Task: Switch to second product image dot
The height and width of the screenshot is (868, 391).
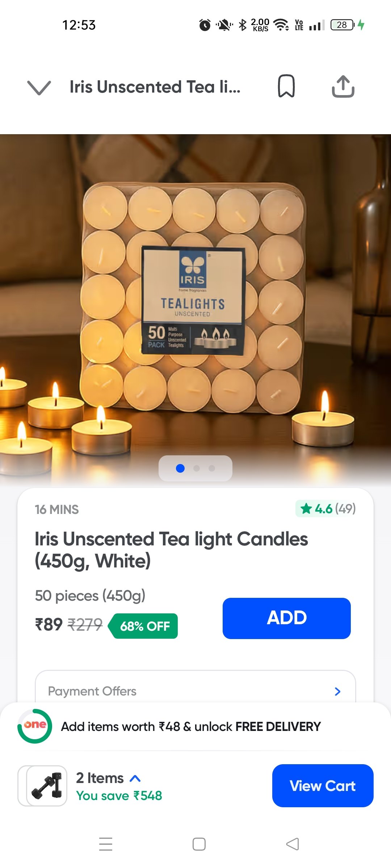Action: tap(197, 468)
